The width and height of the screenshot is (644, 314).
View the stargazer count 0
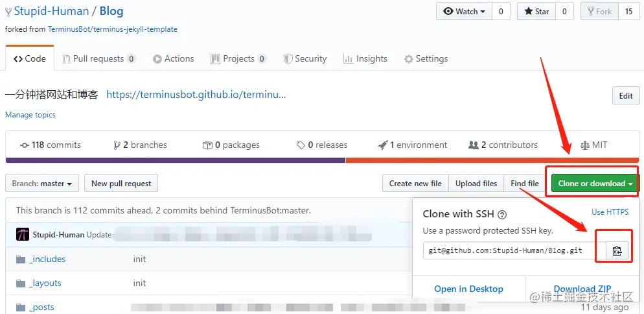point(565,12)
